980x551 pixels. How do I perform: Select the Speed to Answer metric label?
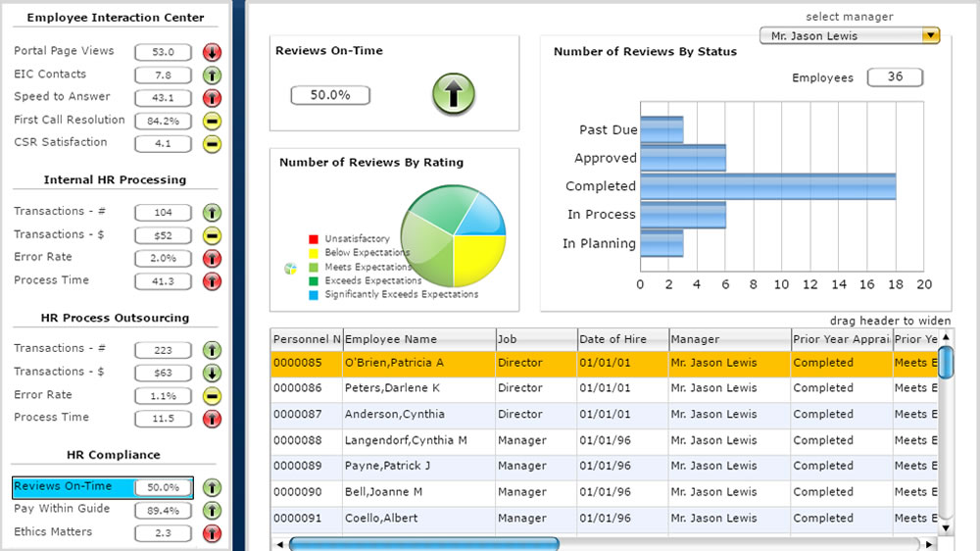[x=62, y=97]
